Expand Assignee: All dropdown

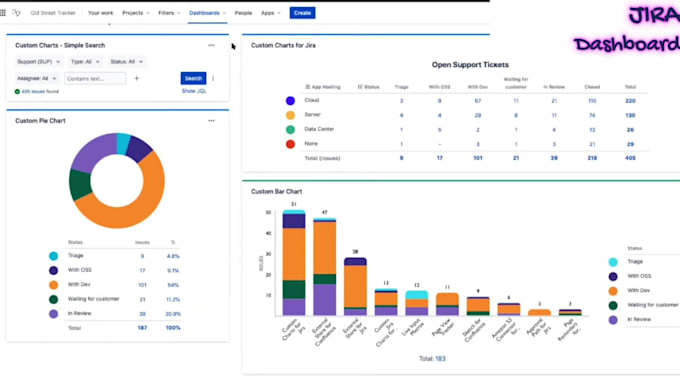tap(36, 79)
